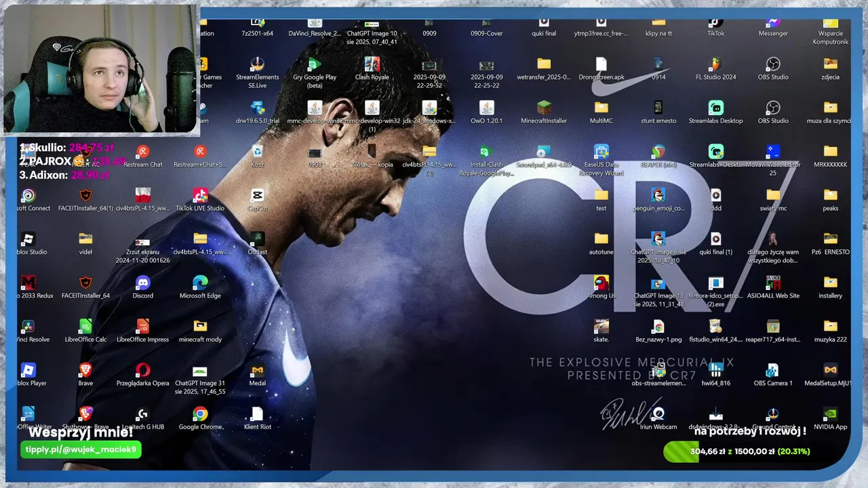Image resolution: width=868 pixels, height=488 pixels.
Task: Select the stunt ernesto file
Action: 658,112
